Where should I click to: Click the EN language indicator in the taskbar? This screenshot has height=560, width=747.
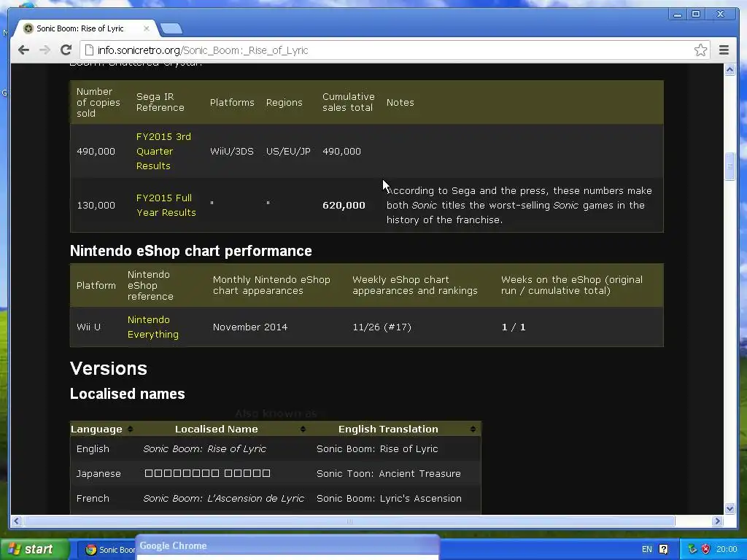tap(646, 549)
